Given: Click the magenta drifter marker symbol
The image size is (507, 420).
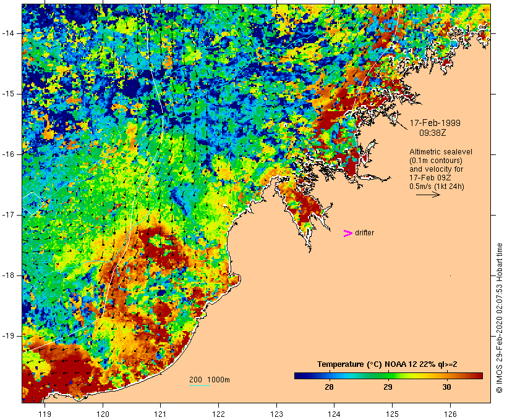Looking at the screenshot, I should click(347, 233).
